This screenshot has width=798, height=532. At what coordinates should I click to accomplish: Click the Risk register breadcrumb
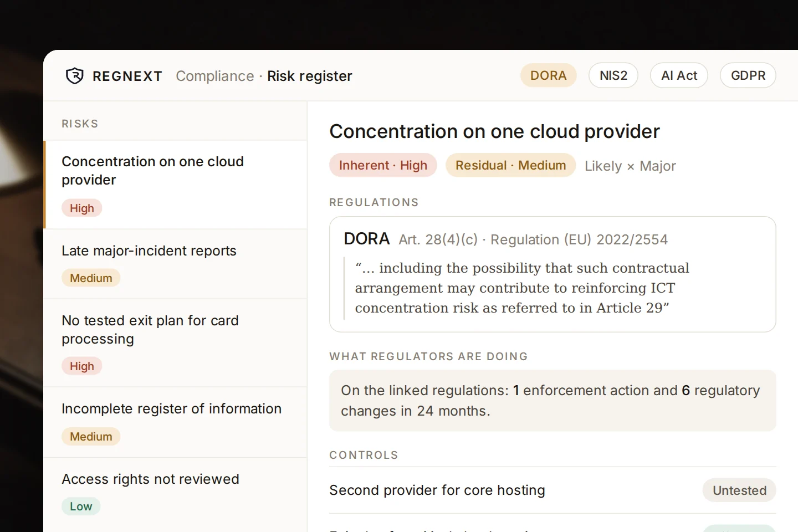coord(310,76)
